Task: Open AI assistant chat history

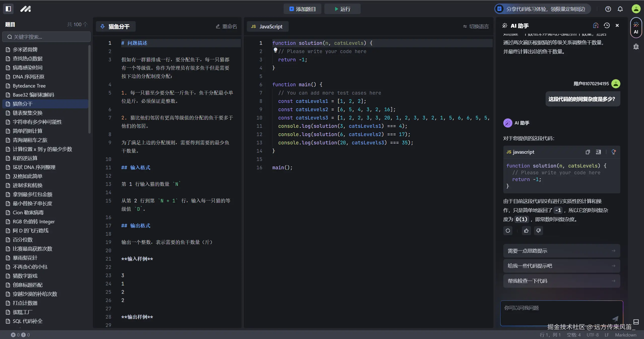Action: [607, 25]
